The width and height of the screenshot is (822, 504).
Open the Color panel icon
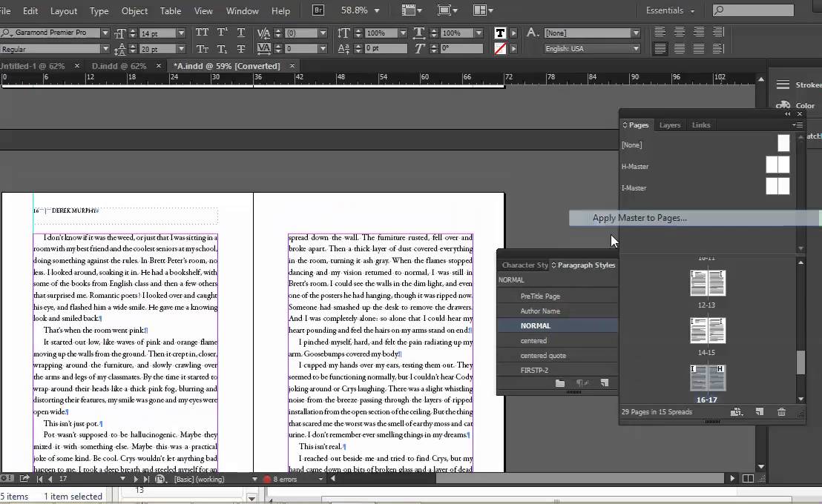(783, 105)
